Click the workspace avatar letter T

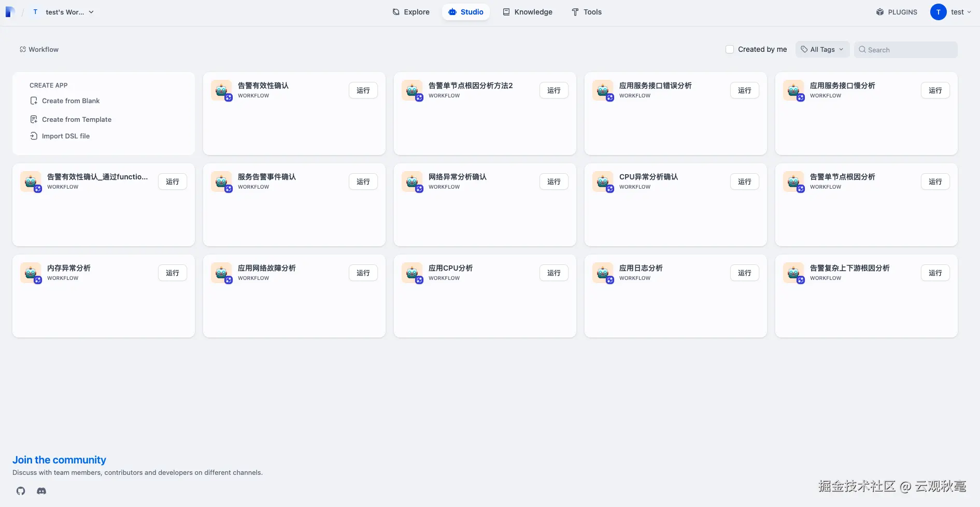click(35, 12)
